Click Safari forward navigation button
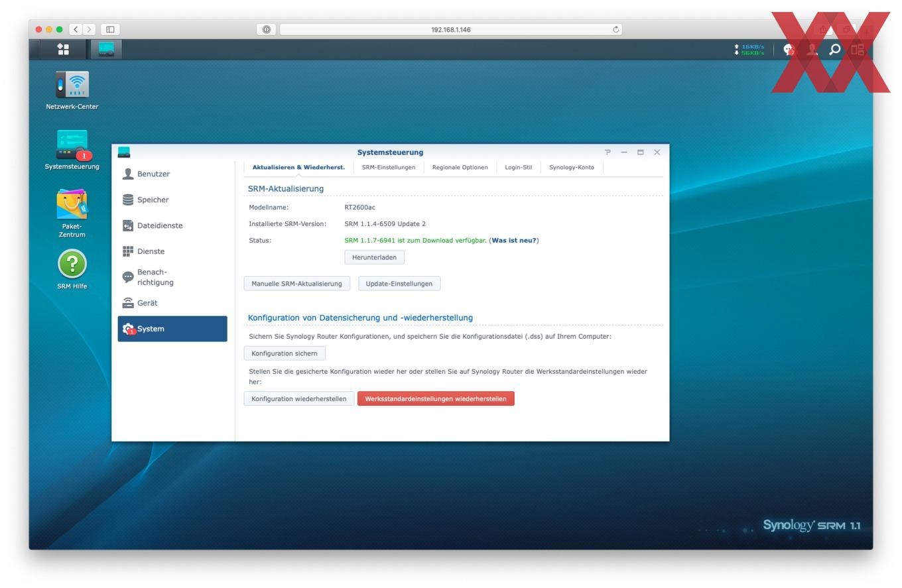Viewport: 902px width, 588px height. (x=90, y=29)
